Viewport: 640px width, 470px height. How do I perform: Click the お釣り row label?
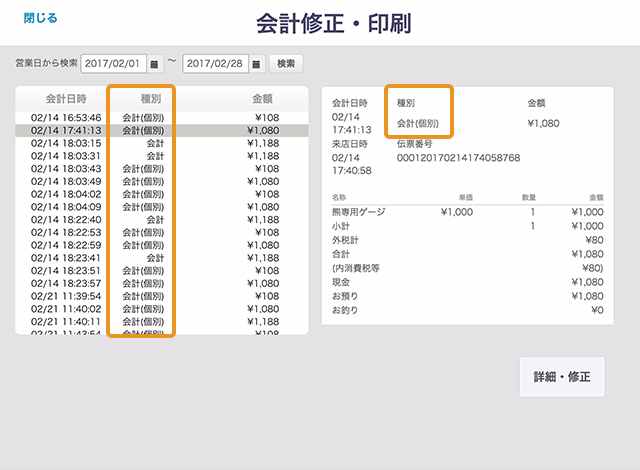click(345, 310)
